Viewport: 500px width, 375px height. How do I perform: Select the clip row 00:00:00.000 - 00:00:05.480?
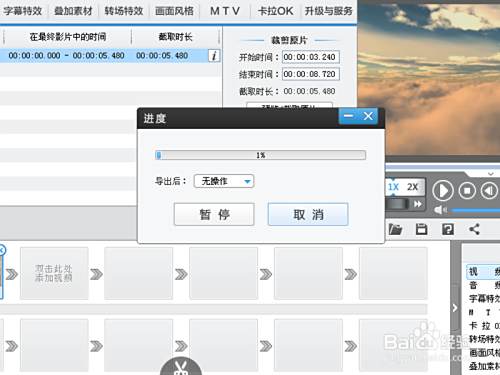pos(110,55)
